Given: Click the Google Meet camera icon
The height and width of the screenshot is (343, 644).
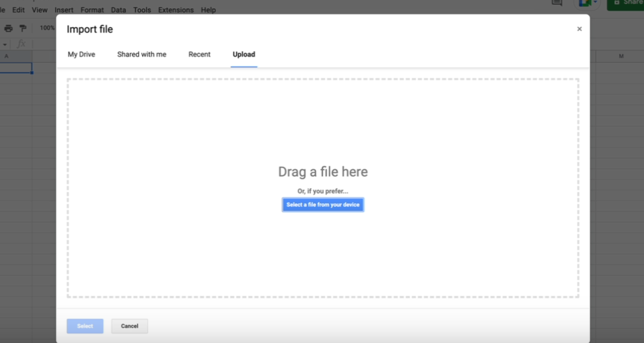Looking at the screenshot, I should click(585, 3).
